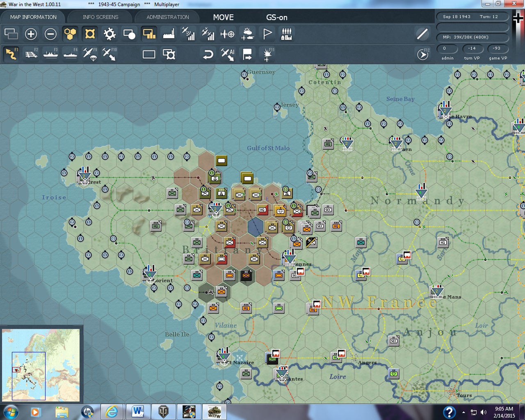Open World of Tanks from the taskbar
The width and height of the screenshot is (525, 420).
pyautogui.click(x=164, y=411)
